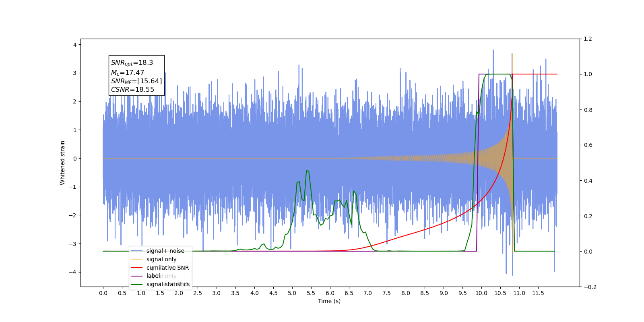The width and height of the screenshot is (644, 322).
Task: Click the 5.0 tick on the time axis
Action: [292, 293]
